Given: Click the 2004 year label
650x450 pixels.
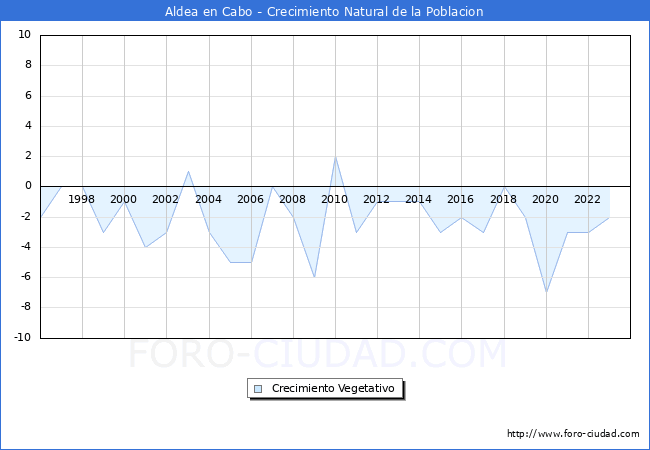Looking at the screenshot, I should 208,199.
